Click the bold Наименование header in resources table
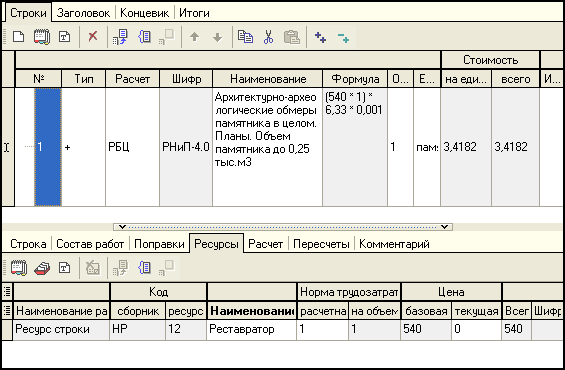565x370 pixels. click(x=252, y=311)
